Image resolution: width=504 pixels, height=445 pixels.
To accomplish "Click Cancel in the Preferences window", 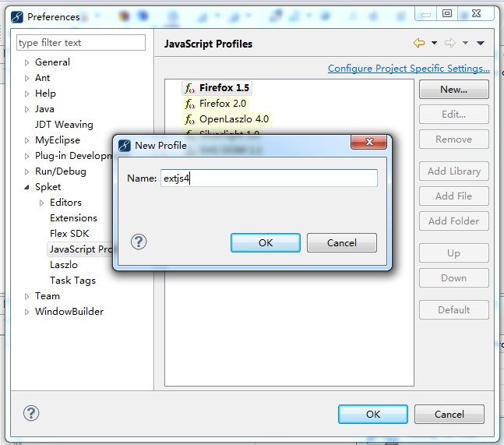I will point(449,414).
